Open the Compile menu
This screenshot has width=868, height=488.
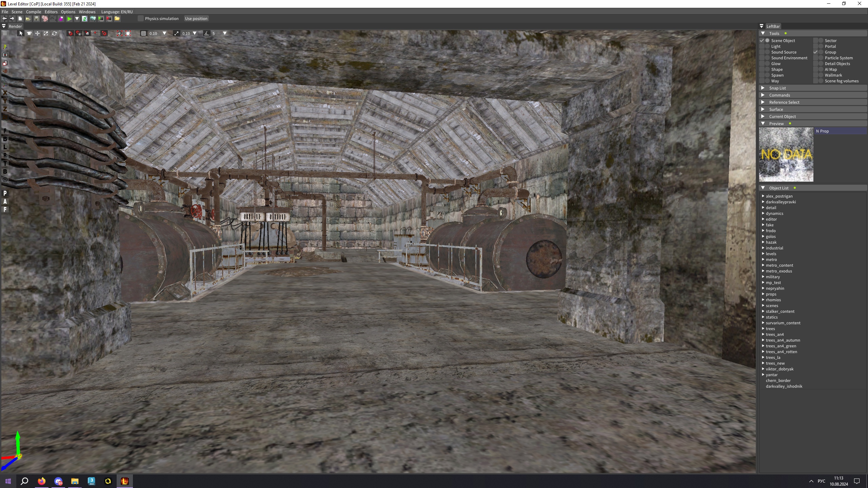[x=33, y=12]
